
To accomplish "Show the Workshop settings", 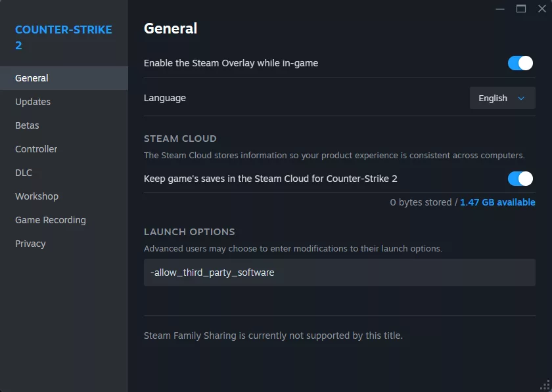I will click(x=37, y=196).
